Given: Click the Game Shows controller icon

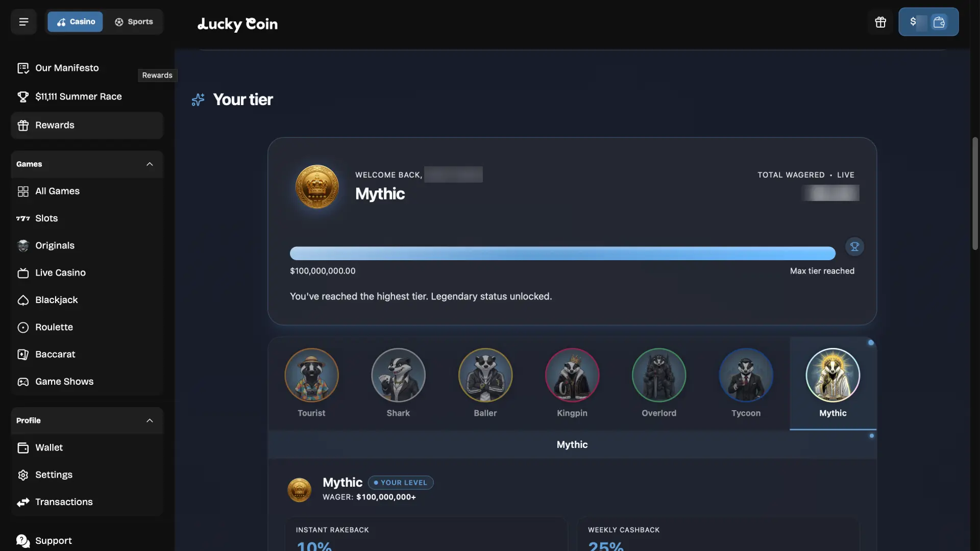Looking at the screenshot, I should tap(23, 382).
